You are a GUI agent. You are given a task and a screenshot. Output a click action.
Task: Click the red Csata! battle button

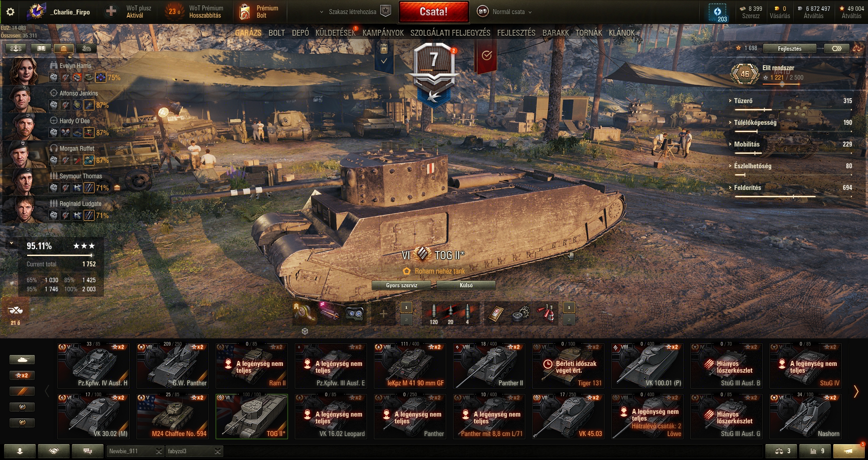point(434,12)
